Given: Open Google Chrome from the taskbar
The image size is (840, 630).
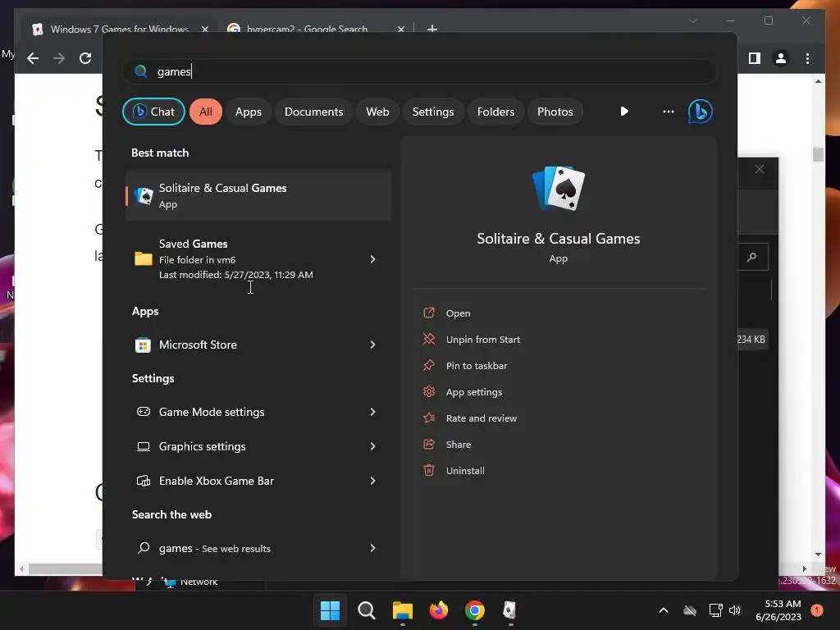Looking at the screenshot, I should tap(475, 610).
